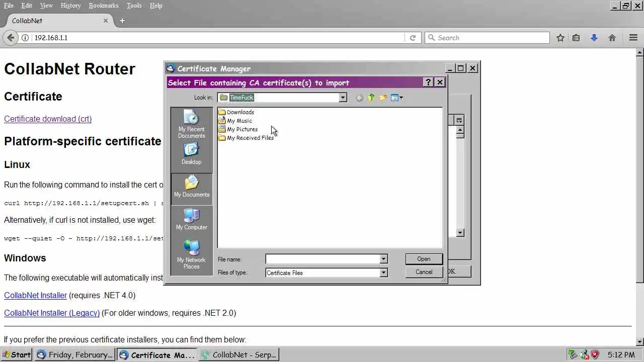Screen dimensions: 644x362
Task: Open My Network Places in sidebar
Action: coord(191,254)
